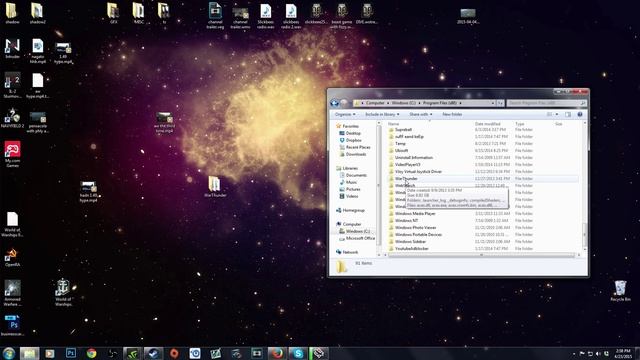Click the Explorer forward arrow button

[344, 103]
